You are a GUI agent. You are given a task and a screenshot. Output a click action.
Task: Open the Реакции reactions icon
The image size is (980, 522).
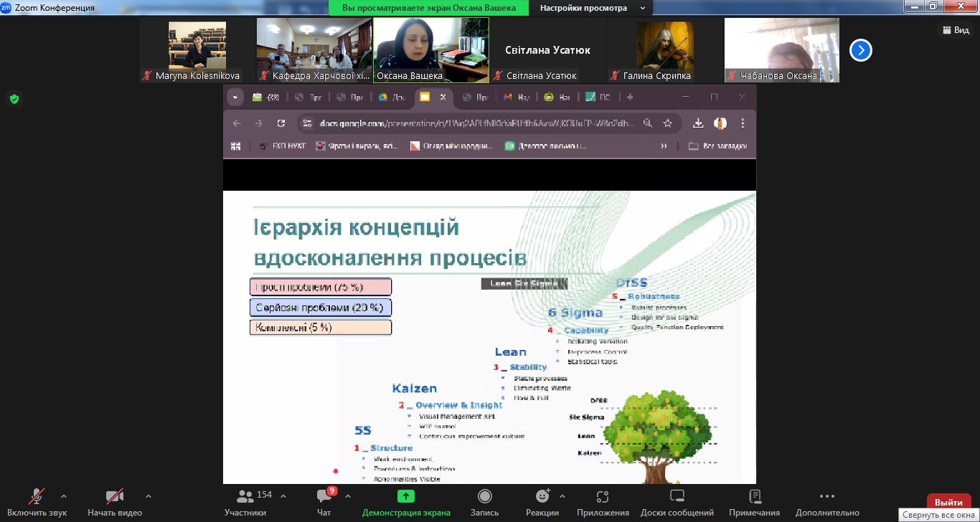tap(542, 496)
